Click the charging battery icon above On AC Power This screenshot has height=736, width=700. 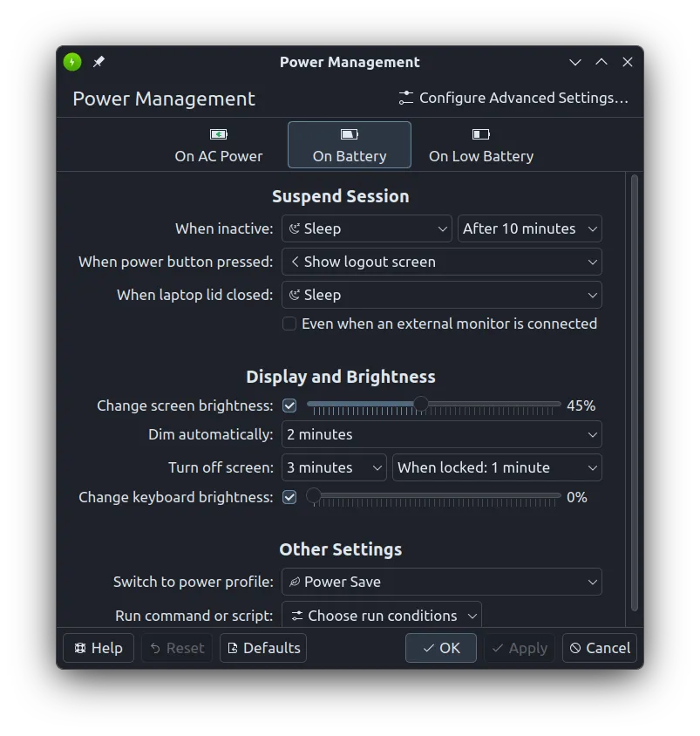point(219,134)
